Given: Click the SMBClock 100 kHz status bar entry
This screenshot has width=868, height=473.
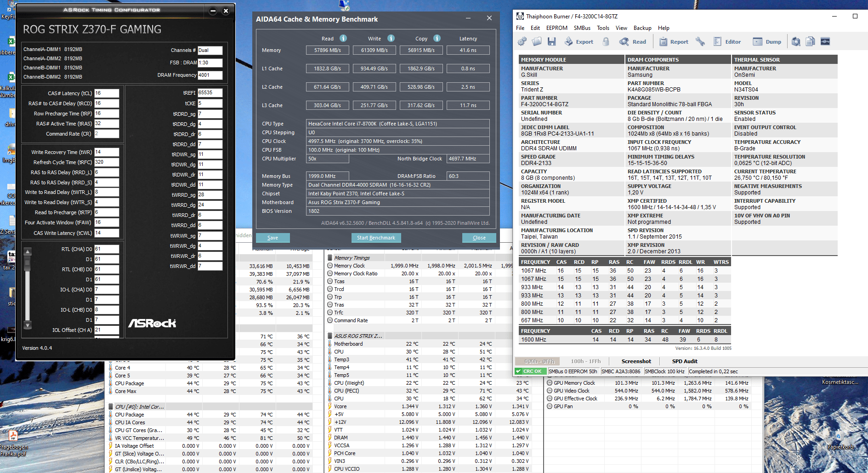Looking at the screenshot, I should click(664, 371).
